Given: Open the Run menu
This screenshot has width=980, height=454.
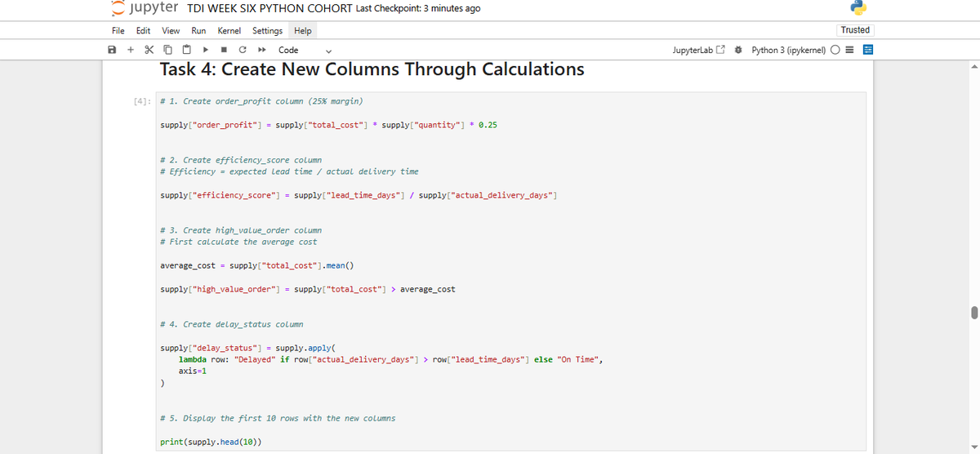Looking at the screenshot, I should (198, 31).
